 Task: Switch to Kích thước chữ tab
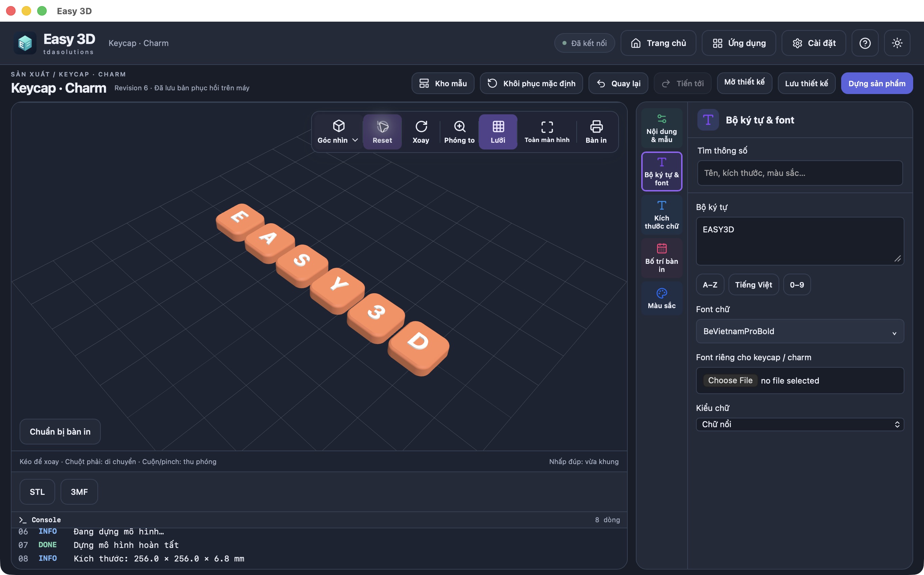pyautogui.click(x=662, y=215)
